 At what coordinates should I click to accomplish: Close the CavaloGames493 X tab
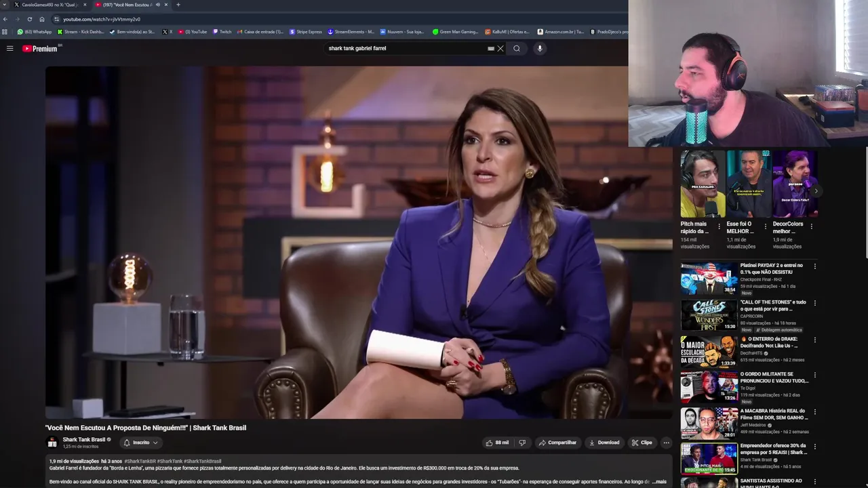coord(85,5)
